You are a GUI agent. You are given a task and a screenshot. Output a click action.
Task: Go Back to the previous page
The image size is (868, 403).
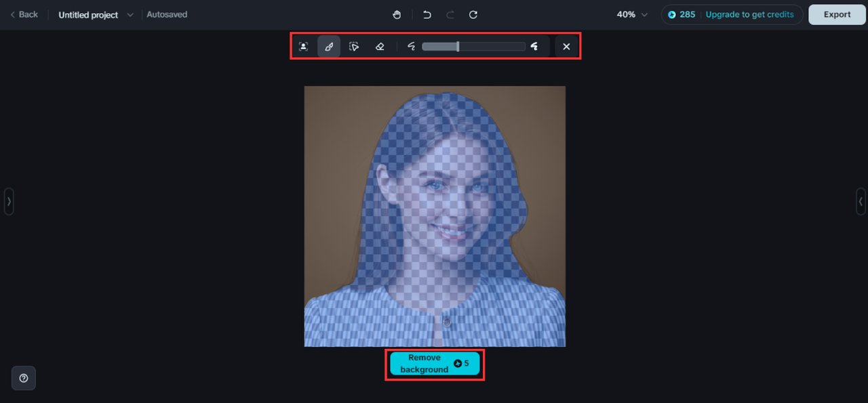pyautogui.click(x=24, y=14)
